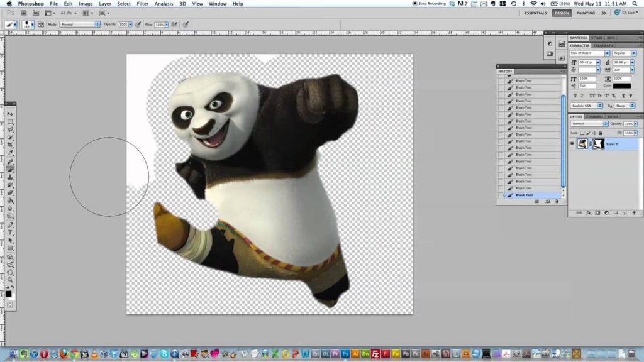Expand the layer blend mode dropdown

590,124
